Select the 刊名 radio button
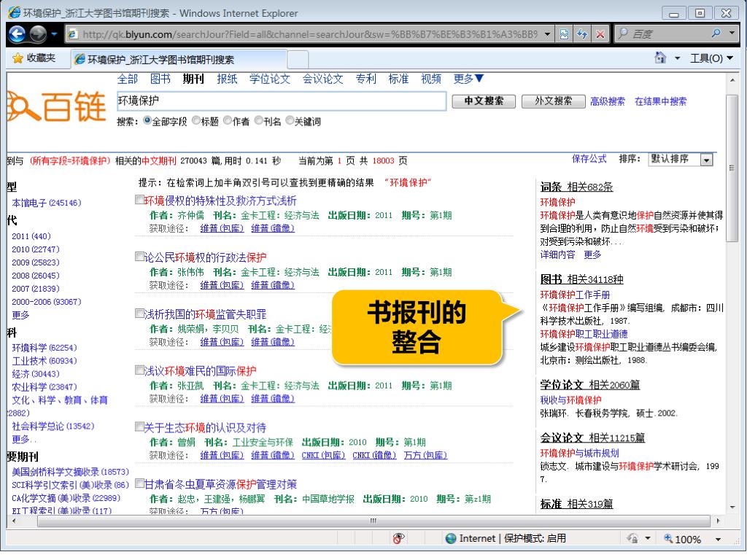Image resolution: width=747 pixels, height=560 pixels. [x=259, y=121]
